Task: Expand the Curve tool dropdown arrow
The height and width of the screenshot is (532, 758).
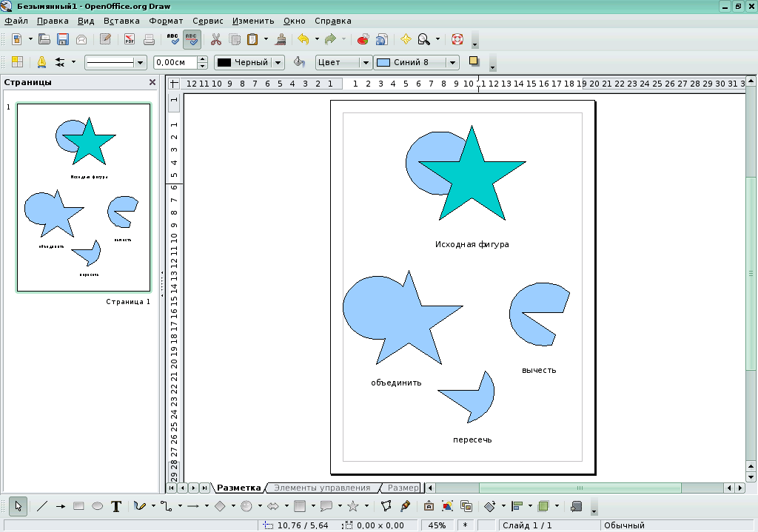Action: pyautogui.click(x=153, y=506)
